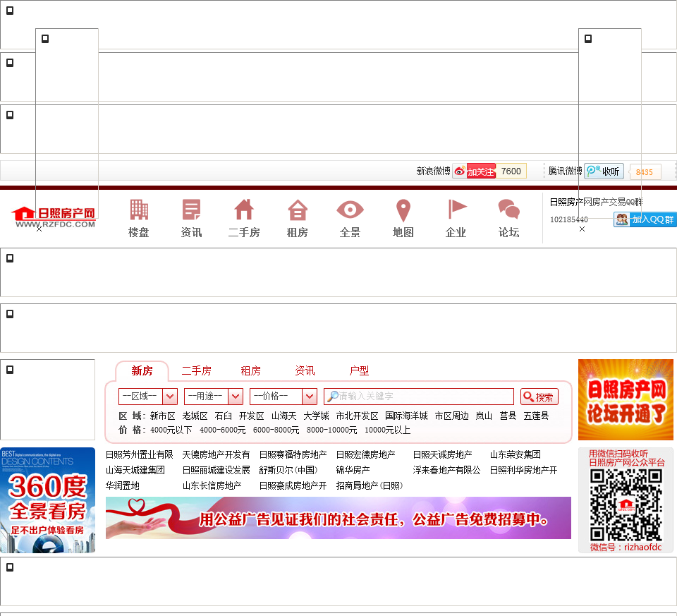Open 日照芳州置业有限 company link

140,455
